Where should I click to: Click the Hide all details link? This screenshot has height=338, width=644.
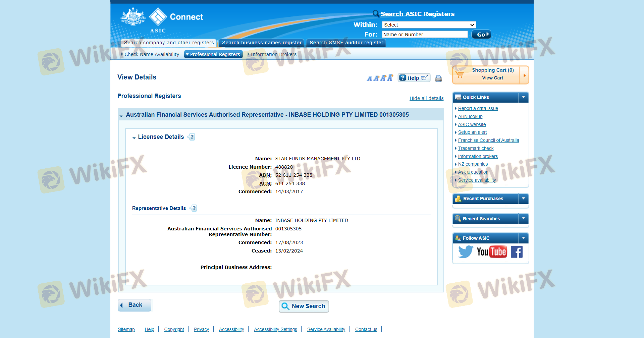click(426, 98)
